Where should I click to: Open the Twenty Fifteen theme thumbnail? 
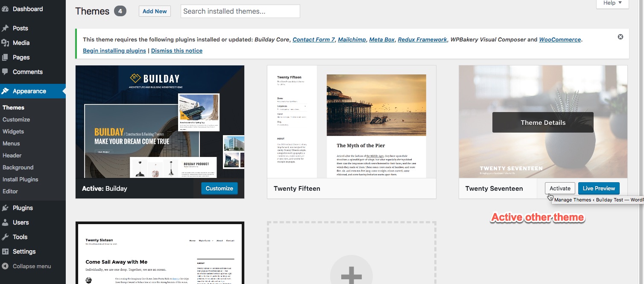point(351,121)
